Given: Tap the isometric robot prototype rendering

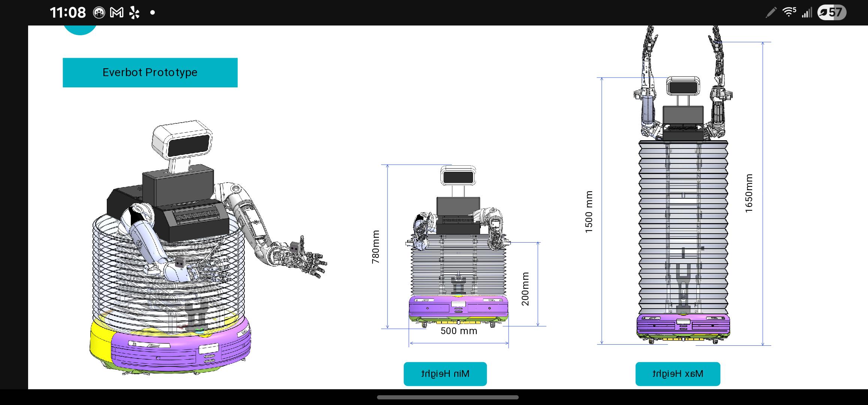Looking at the screenshot, I should click(x=208, y=247).
